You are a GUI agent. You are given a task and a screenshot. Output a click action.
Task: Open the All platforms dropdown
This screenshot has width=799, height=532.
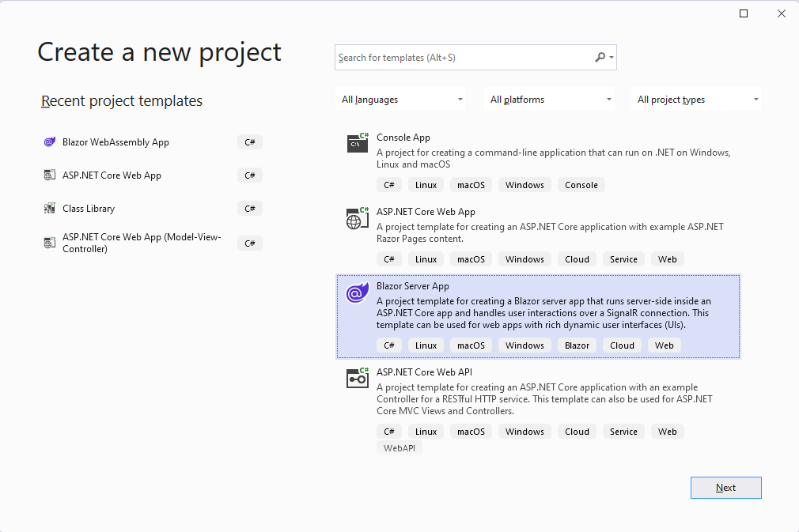tap(549, 100)
